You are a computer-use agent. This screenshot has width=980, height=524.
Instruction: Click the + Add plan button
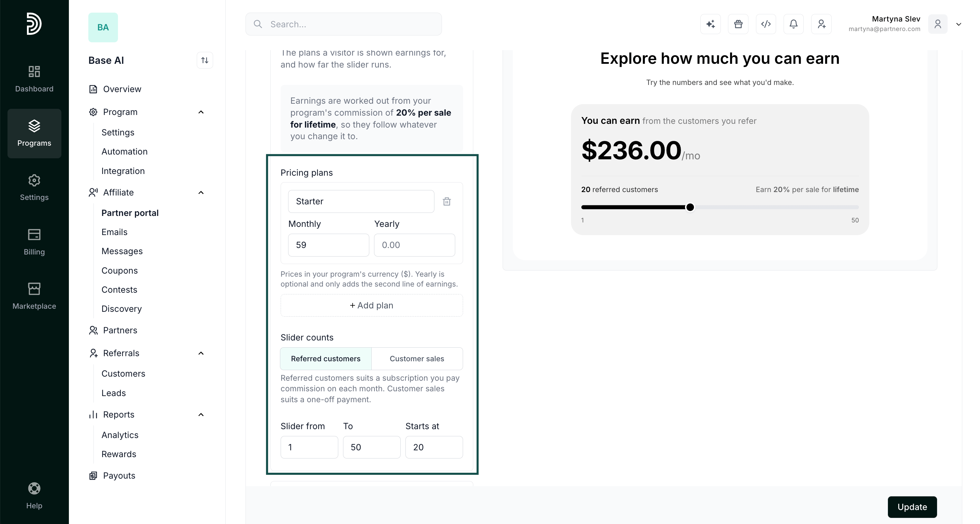pos(372,305)
